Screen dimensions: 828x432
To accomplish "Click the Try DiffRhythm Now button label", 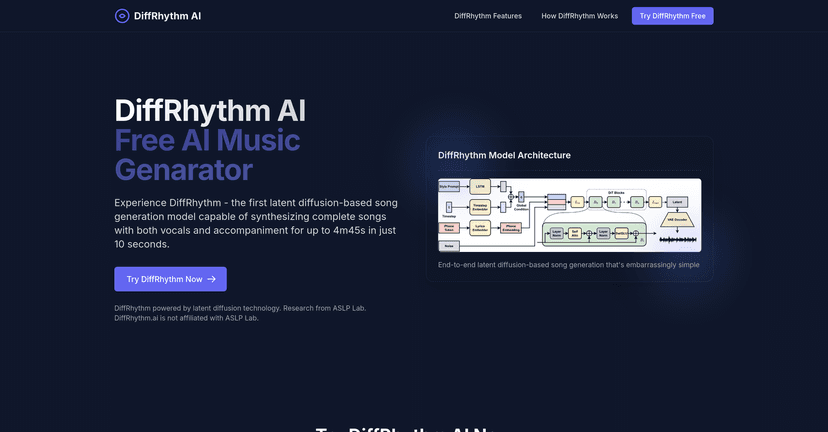I will [164, 279].
